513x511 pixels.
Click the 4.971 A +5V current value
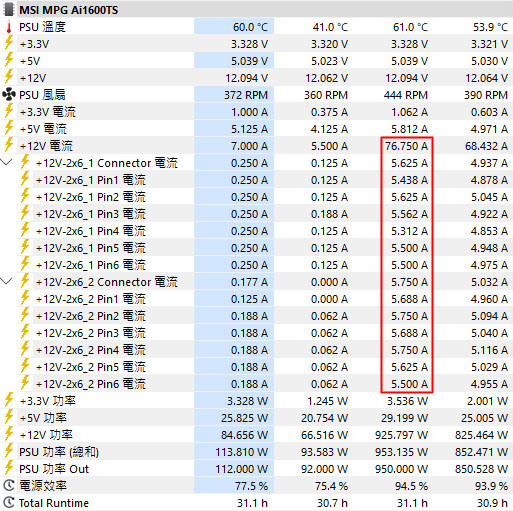point(489,129)
